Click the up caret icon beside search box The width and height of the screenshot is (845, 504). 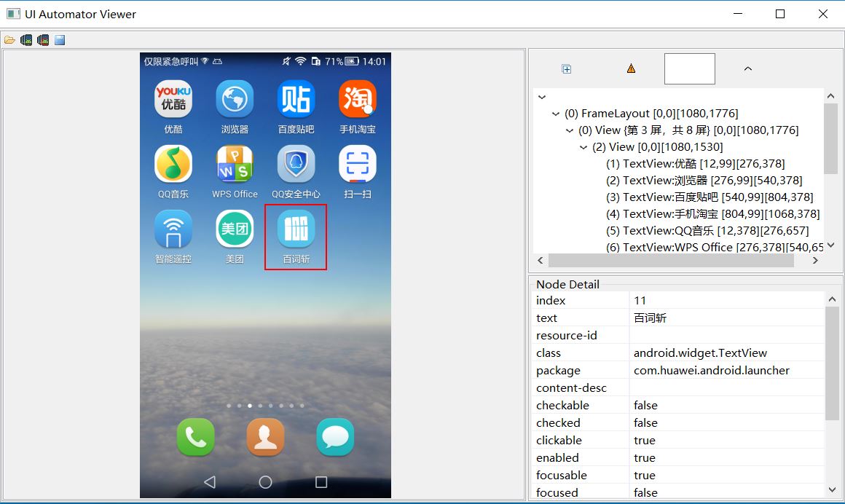coord(748,68)
